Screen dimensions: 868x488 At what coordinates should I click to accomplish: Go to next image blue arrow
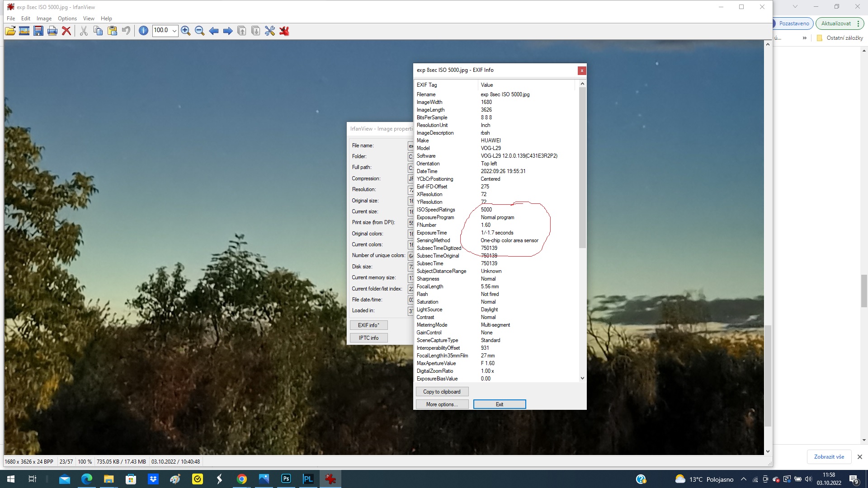[x=228, y=31]
